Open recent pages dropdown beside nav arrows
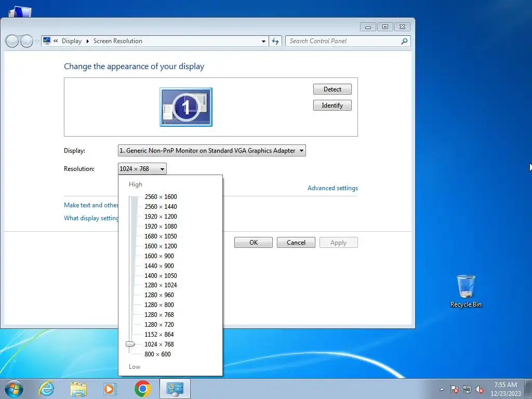This screenshot has height=399, width=532. click(x=37, y=42)
